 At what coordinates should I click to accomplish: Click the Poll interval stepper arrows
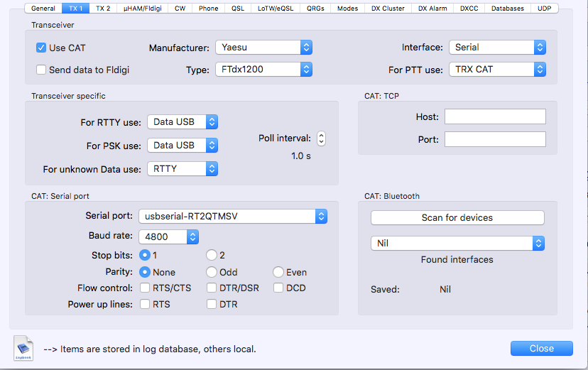[x=321, y=138]
